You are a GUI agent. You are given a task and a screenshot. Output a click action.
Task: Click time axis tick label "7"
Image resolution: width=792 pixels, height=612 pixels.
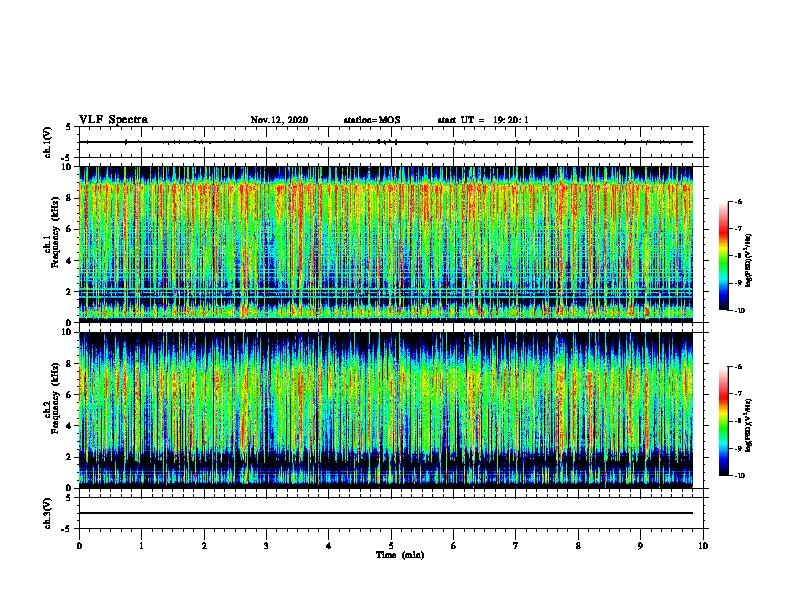[516, 546]
